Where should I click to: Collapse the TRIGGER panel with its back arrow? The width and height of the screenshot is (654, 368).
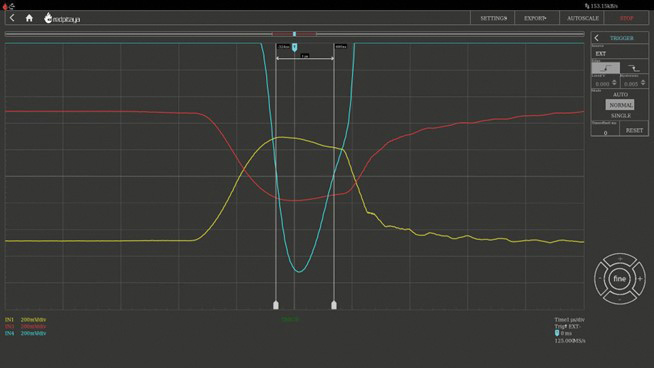pyautogui.click(x=596, y=38)
